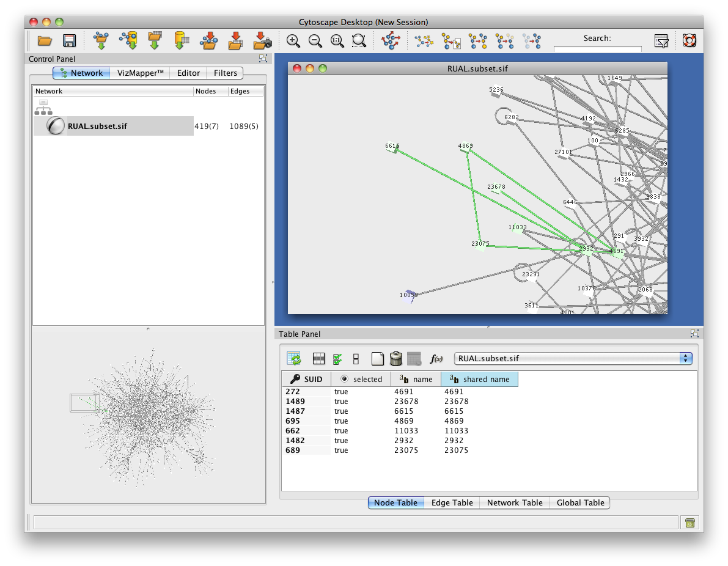Click the Zoom In magnifier icon

click(x=293, y=41)
